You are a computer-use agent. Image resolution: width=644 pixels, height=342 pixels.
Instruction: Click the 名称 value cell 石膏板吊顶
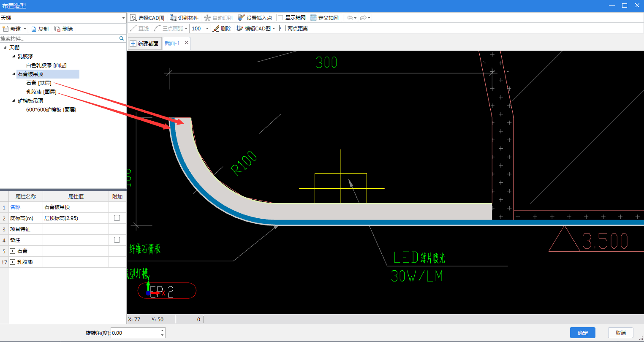76,207
